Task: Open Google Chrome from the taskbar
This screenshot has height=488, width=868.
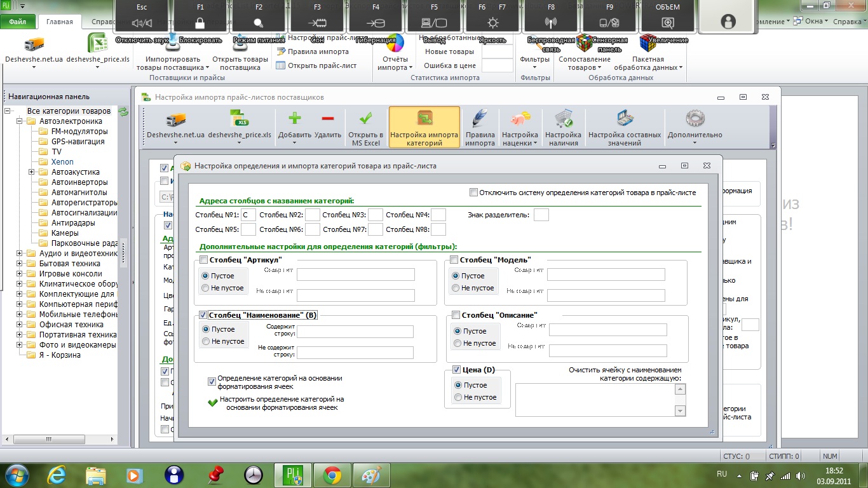Action: 332,475
